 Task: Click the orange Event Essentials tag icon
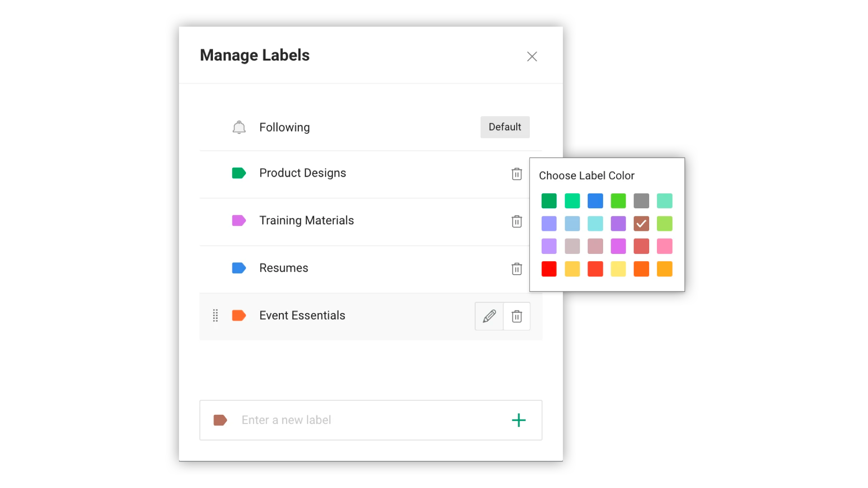coord(239,315)
